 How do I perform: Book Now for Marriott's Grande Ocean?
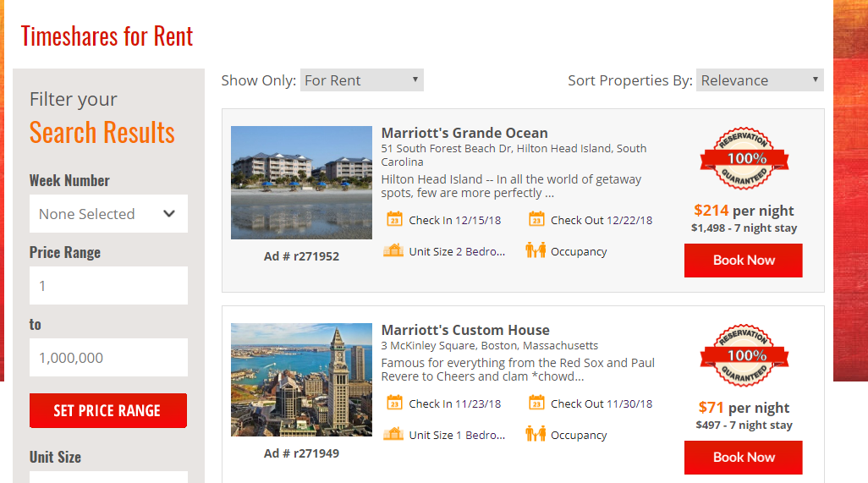pos(744,260)
